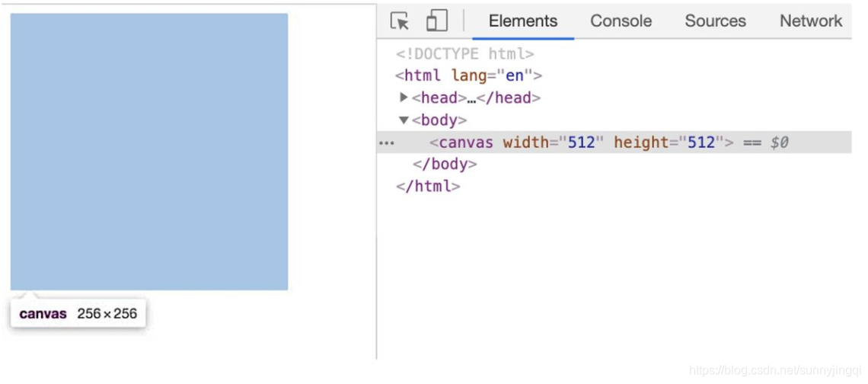Open the Network tab
The image size is (868, 384).
[810, 21]
